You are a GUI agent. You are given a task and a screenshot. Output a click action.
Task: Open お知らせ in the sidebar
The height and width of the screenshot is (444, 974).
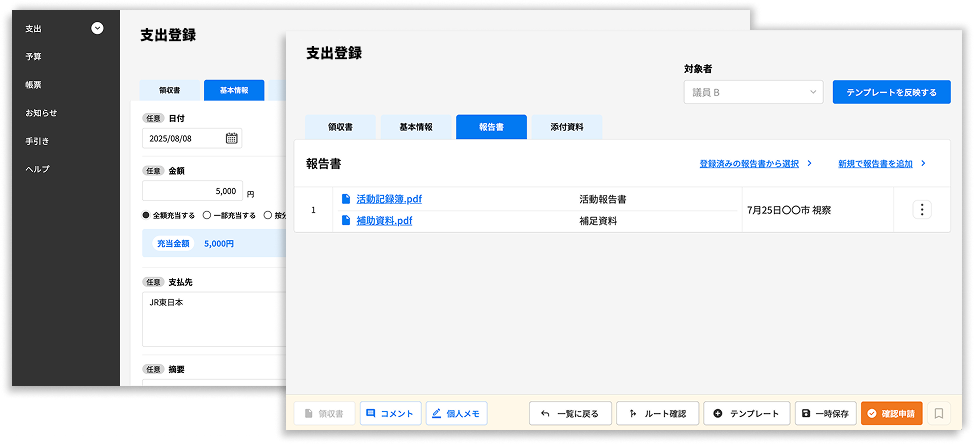(41, 113)
